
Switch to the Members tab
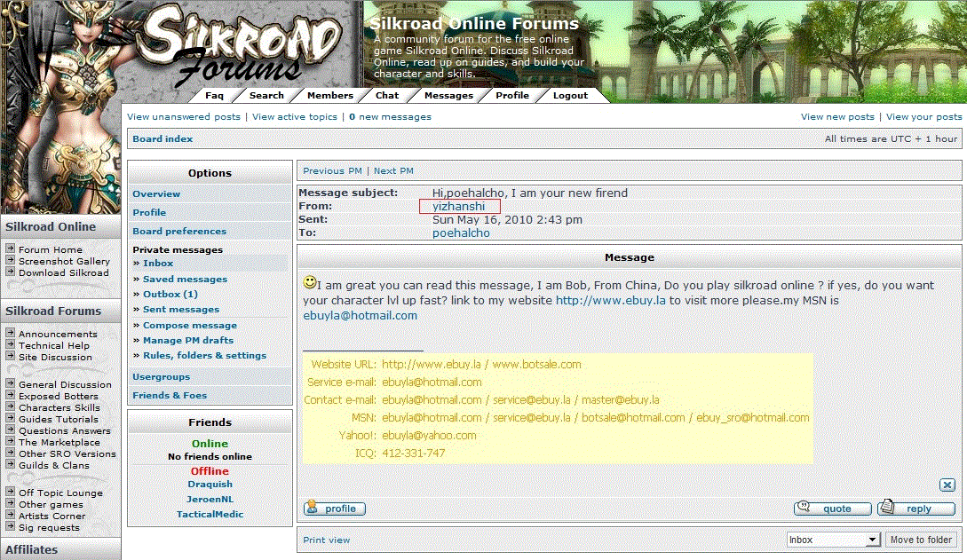click(330, 96)
